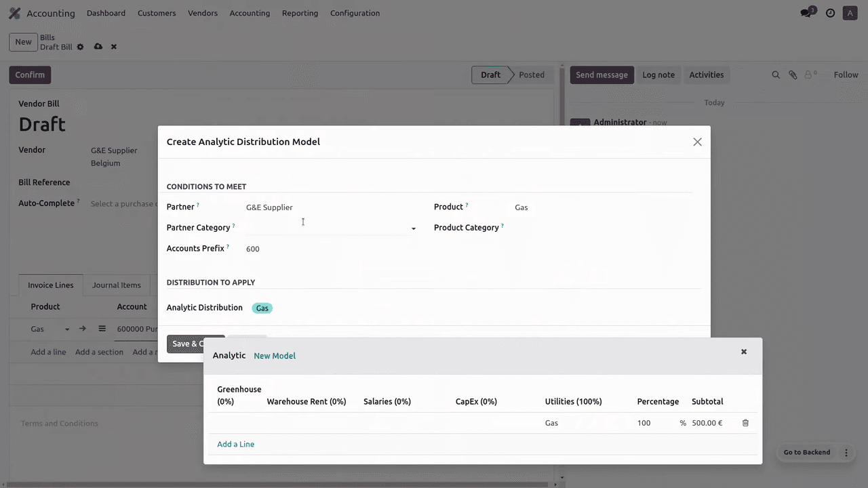
Task: Close the Analytic popup with the x icon
Action: click(x=744, y=352)
